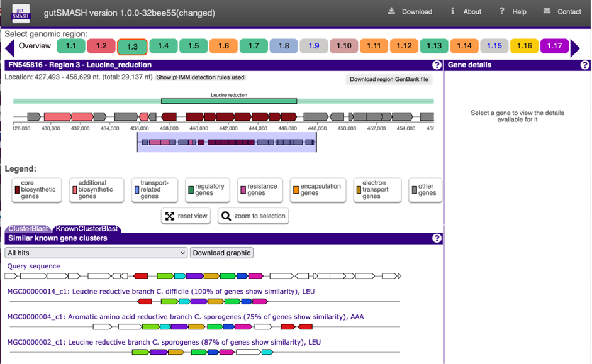The width and height of the screenshot is (592, 364).
Task: Open help for Similar known gene clusters
Action: [x=437, y=238]
